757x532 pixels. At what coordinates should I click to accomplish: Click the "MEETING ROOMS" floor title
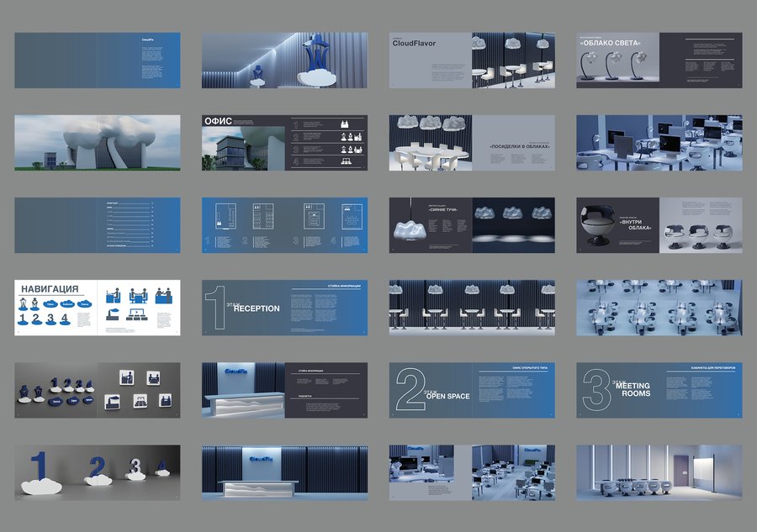click(x=633, y=390)
